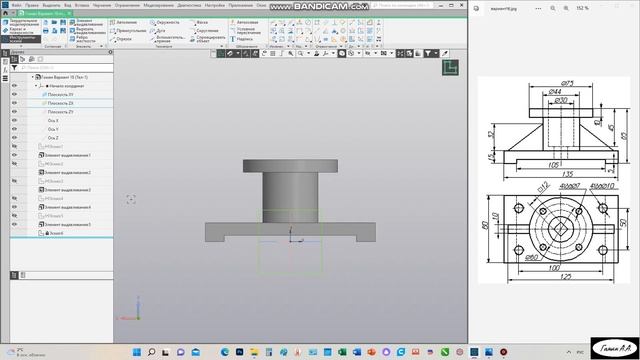Open the filter dropdown arrow on view toolbar
Screen dimensions: 640x360
pyautogui.click(x=436, y=53)
